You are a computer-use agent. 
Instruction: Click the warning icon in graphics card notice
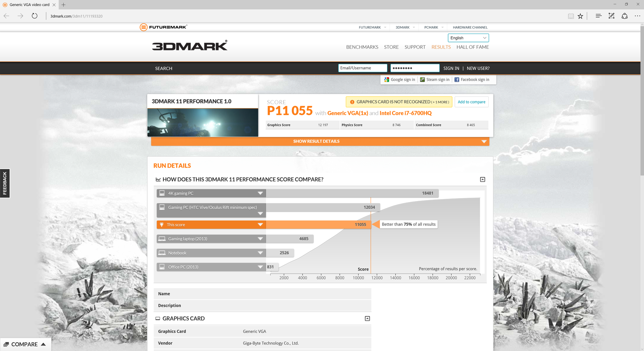point(352,102)
